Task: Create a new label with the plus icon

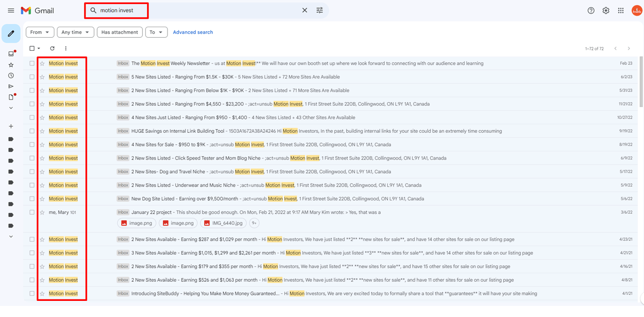Action: click(11, 126)
